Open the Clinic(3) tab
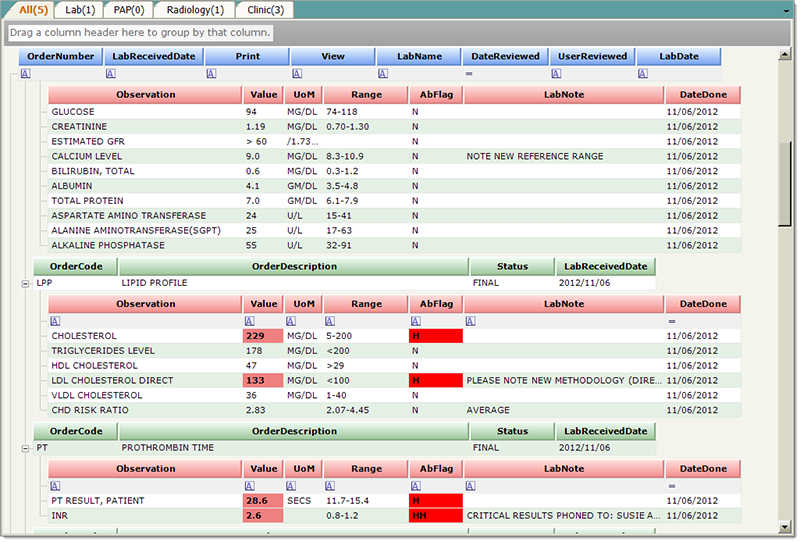This screenshot has height=542, width=800. pos(265,10)
